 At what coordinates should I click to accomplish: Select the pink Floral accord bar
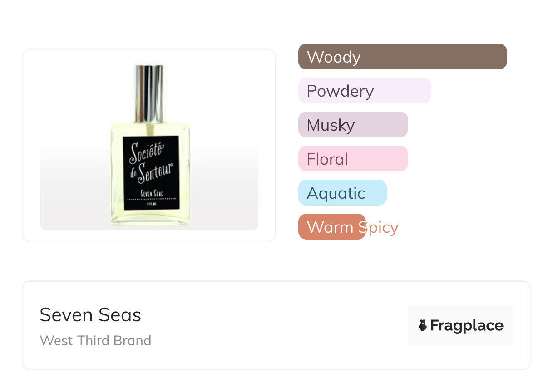(353, 159)
